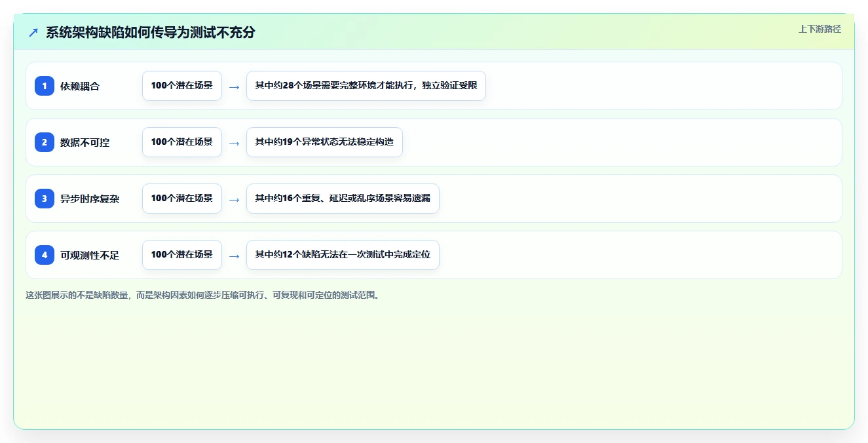Click 100个潜在场景 chip in 可观测性不足 row
Screen dimensions: 868x443
point(182,255)
